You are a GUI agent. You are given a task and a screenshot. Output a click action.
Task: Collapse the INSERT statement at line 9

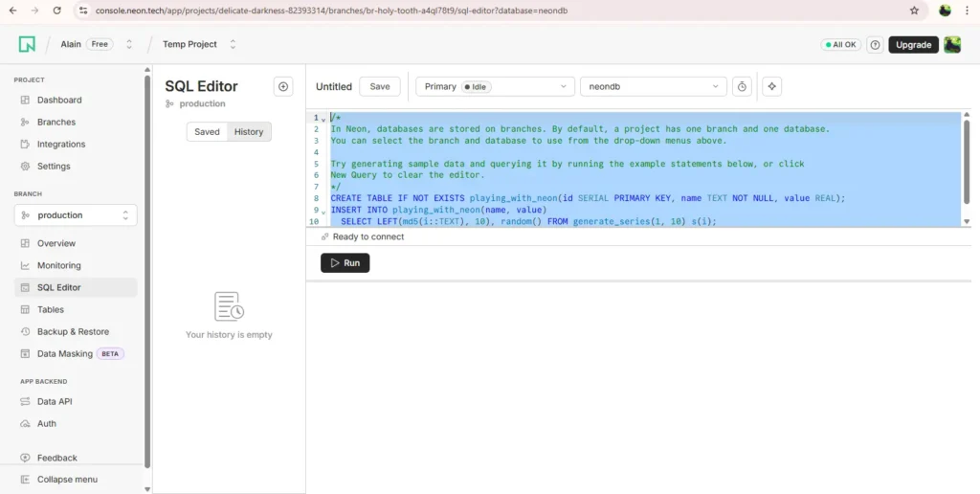click(x=323, y=211)
